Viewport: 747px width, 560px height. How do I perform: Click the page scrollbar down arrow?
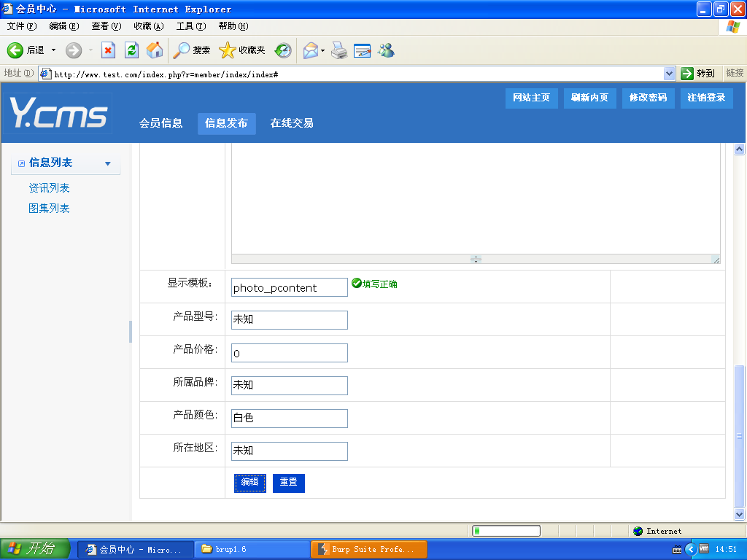(x=739, y=514)
